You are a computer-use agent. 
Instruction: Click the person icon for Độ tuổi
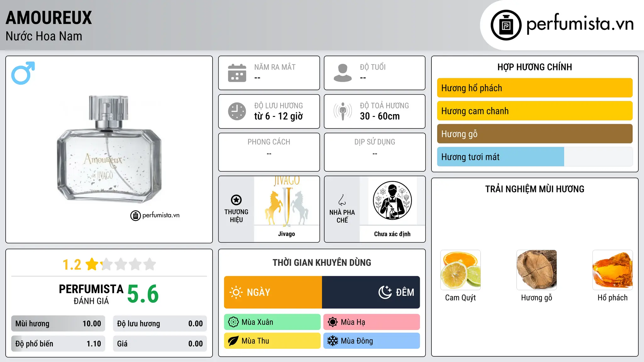pyautogui.click(x=343, y=73)
